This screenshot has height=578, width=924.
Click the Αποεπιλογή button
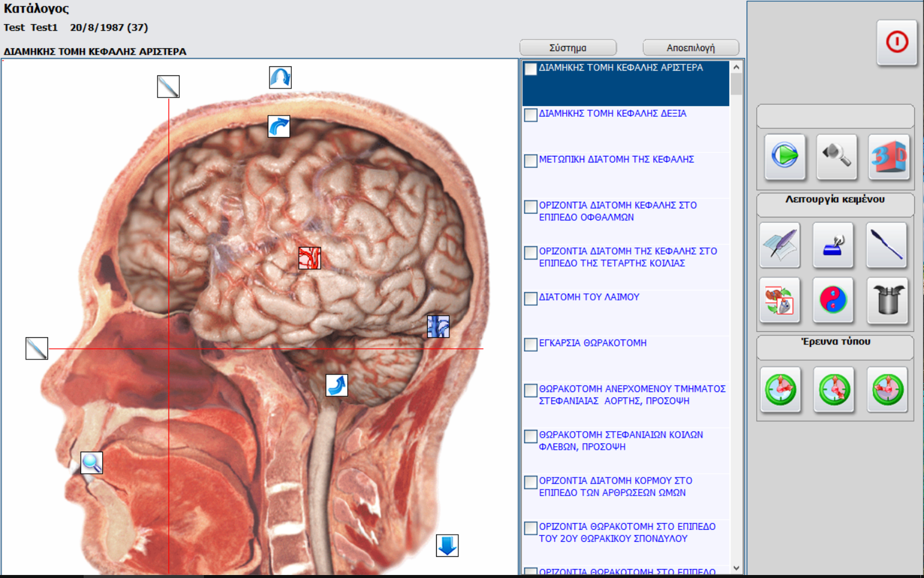pos(691,48)
